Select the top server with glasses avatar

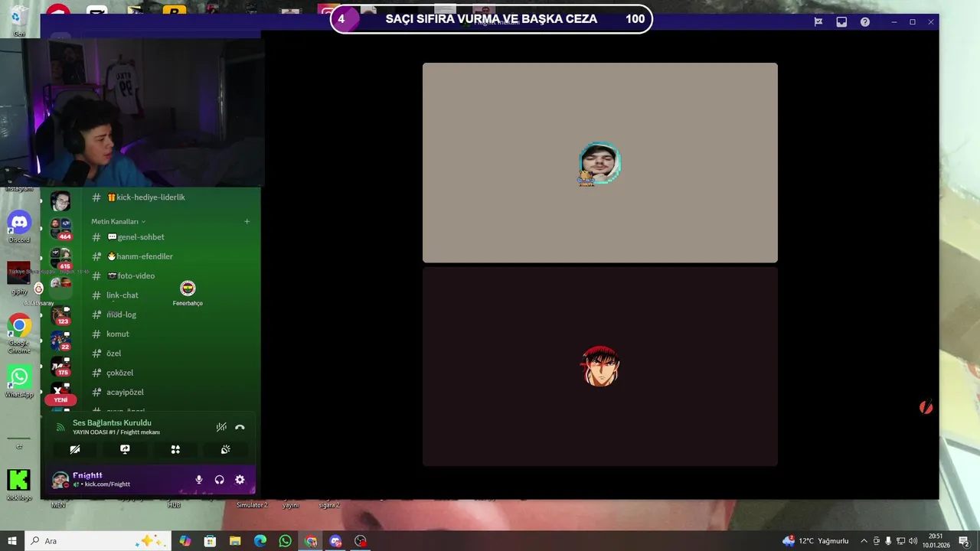point(60,201)
